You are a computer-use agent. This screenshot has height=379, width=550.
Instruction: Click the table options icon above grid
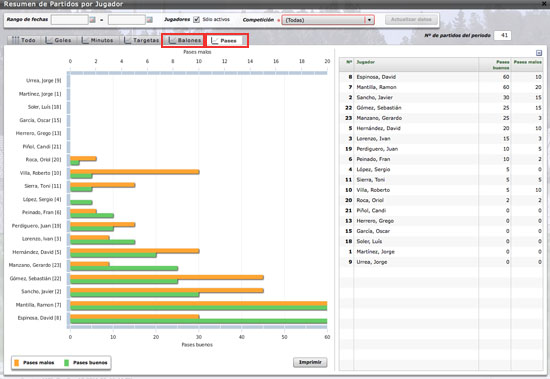[x=539, y=53]
